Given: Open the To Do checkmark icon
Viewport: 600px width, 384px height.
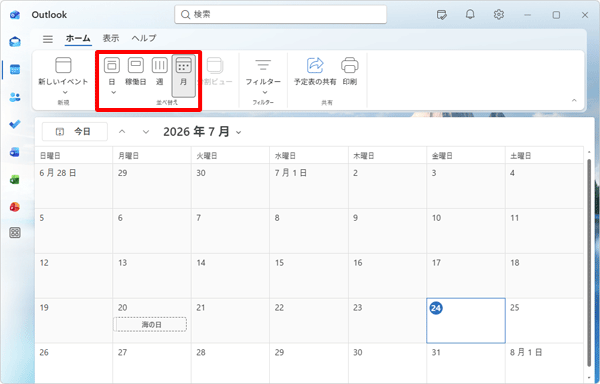Looking at the screenshot, I should [15, 124].
